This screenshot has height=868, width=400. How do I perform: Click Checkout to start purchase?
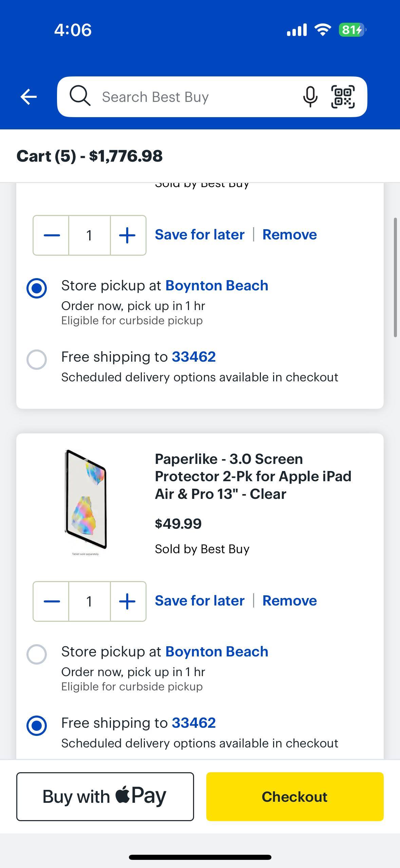294,797
